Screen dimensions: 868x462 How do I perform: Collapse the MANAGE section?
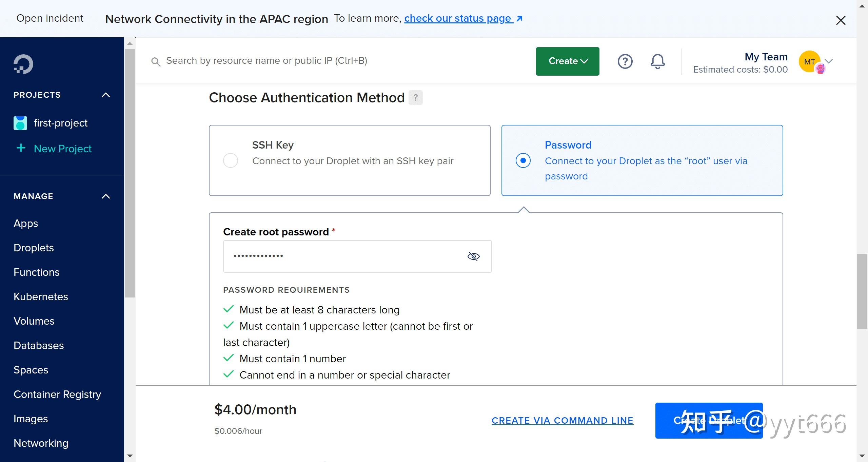pos(106,196)
